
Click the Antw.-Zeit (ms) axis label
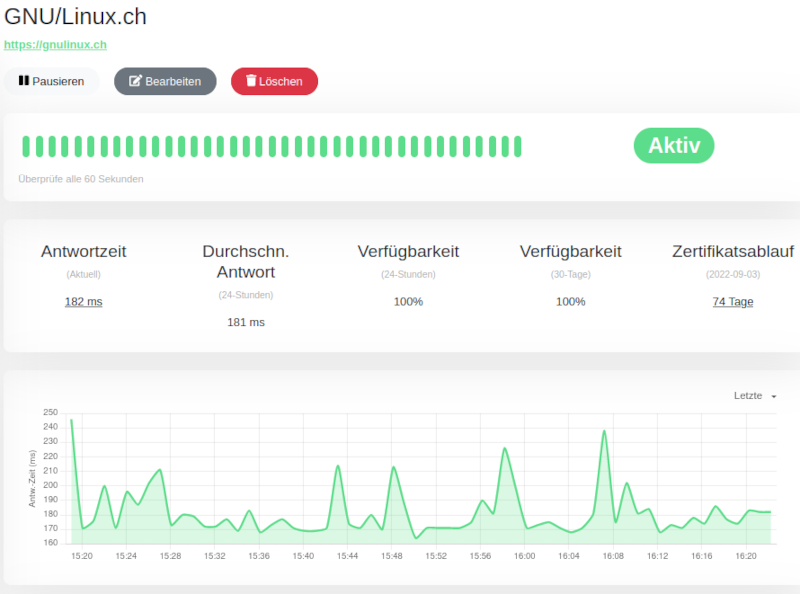[32, 479]
